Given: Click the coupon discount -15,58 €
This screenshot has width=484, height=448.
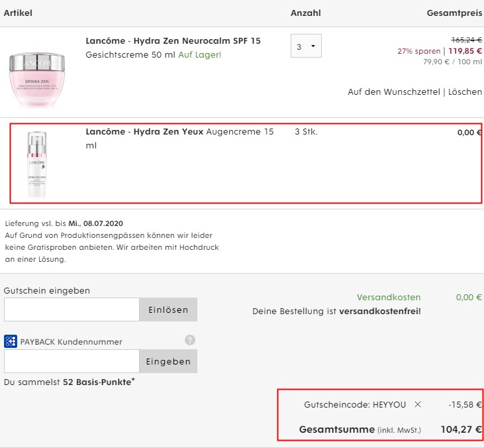Looking at the screenshot, I should (465, 404).
